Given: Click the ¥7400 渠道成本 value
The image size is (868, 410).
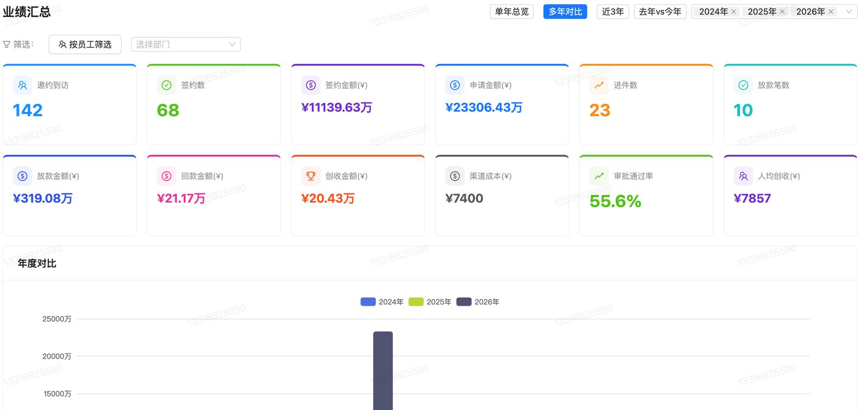Looking at the screenshot, I should coord(464,198).
